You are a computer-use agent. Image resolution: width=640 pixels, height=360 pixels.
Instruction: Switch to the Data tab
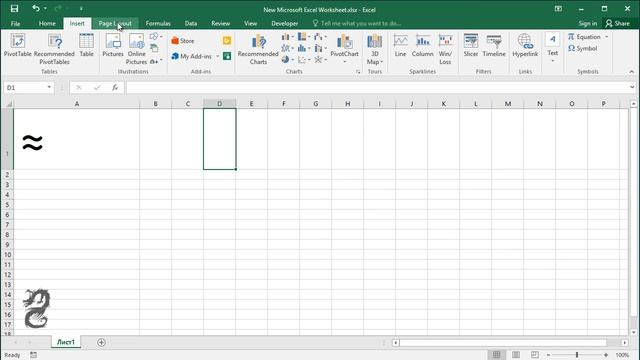191,24
